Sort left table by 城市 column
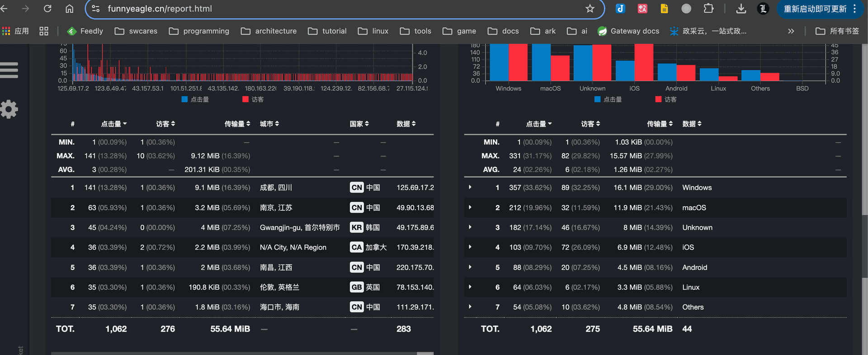This screenshot has width=868, height=355. tap(269, 124)
